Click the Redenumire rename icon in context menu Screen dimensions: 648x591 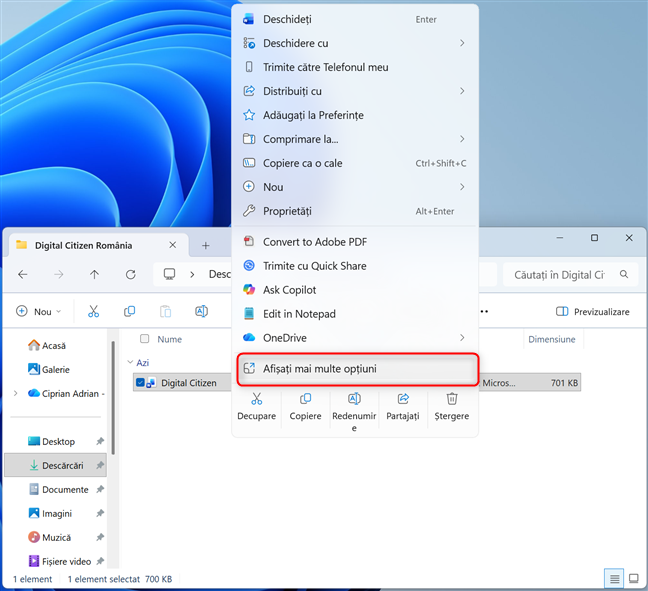point(354,399)
